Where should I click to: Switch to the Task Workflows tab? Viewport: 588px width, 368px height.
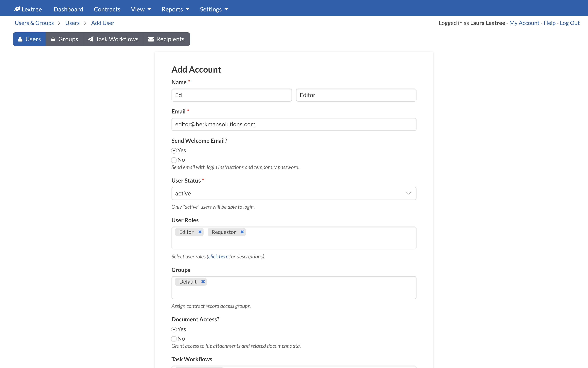click(113, 39)
